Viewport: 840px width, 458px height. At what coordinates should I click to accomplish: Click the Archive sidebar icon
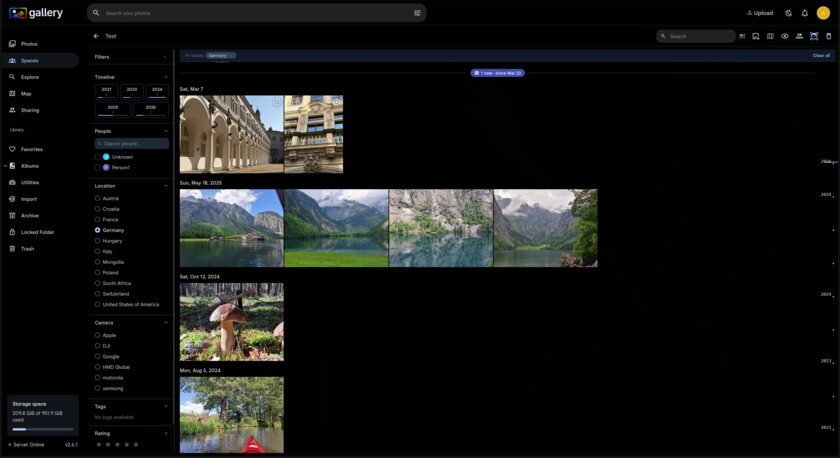[12, 216]
